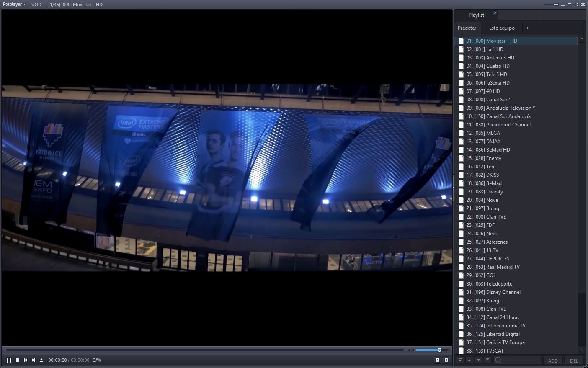Select 05. [005] Tele 5 HD
Screen dimensions: 588x368
coord(516,75)
